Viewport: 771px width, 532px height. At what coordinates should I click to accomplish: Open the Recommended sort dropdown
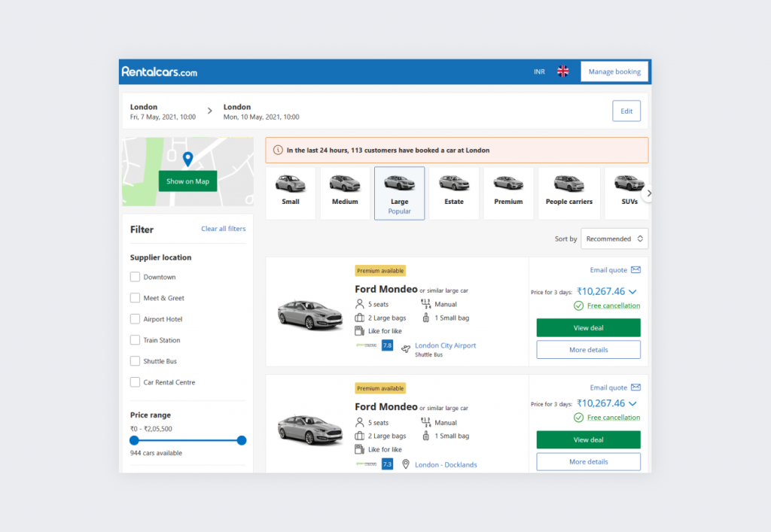614,239
